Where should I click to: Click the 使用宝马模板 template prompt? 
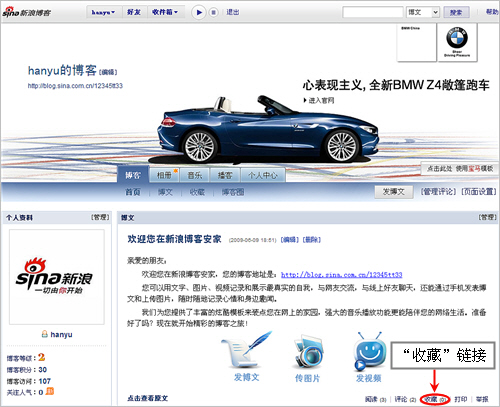[460, 169]
